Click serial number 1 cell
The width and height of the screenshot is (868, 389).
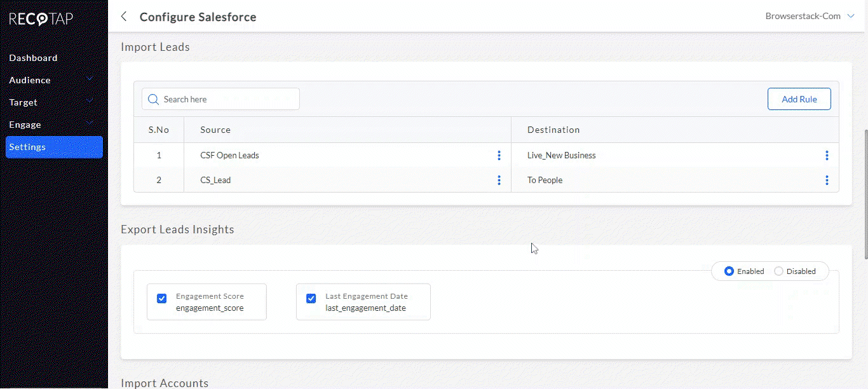coord(159,155)
